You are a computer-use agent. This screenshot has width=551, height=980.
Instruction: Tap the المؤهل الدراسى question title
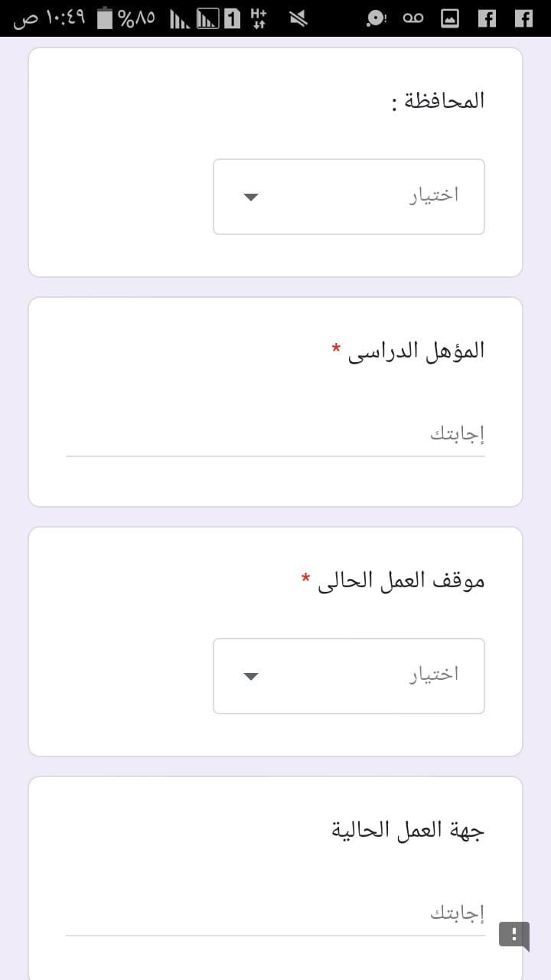(417, 351)
